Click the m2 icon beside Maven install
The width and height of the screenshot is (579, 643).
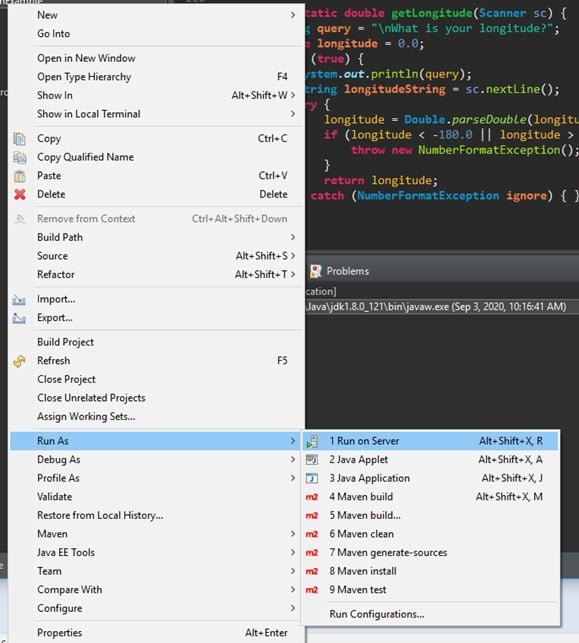point(312,571)
